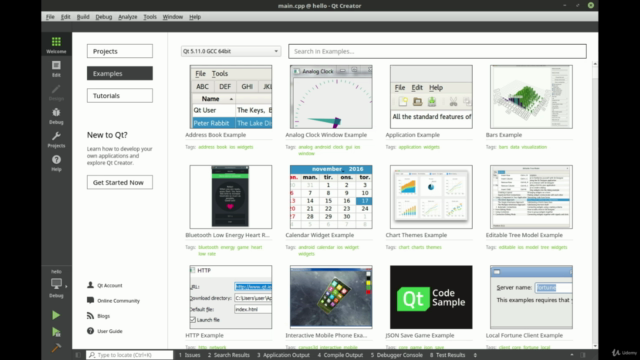Toggle the left sidebar button in status bar
This screenshot has height=360, width=640.
click(x=78, y=355)
